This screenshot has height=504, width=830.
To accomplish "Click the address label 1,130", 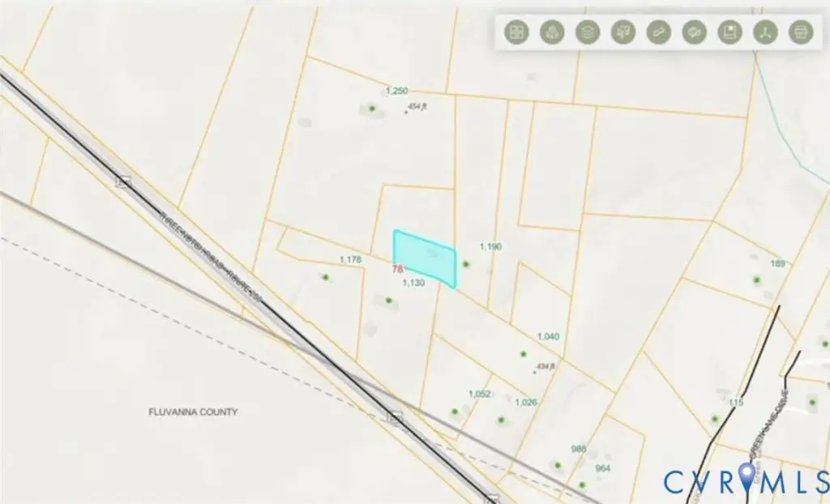I will pyautogui.click(x=413, y=284).
